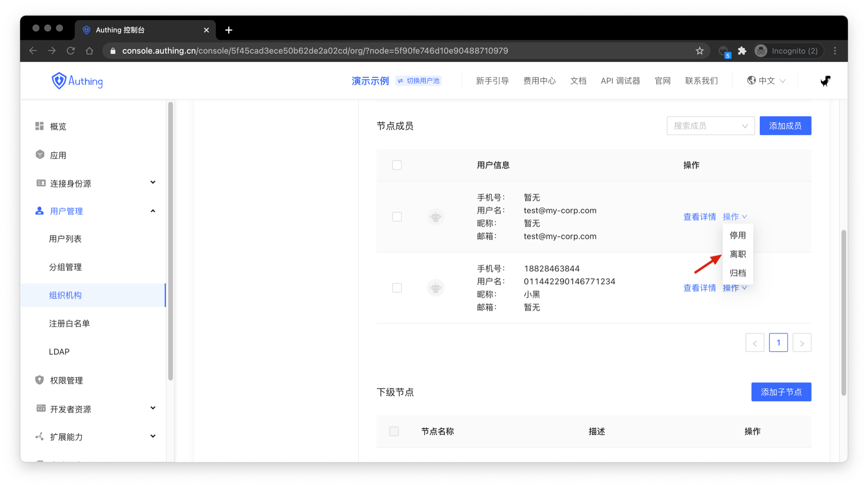
Task: Check the box for test@my-corp.com user
Action: coord(396,217)
